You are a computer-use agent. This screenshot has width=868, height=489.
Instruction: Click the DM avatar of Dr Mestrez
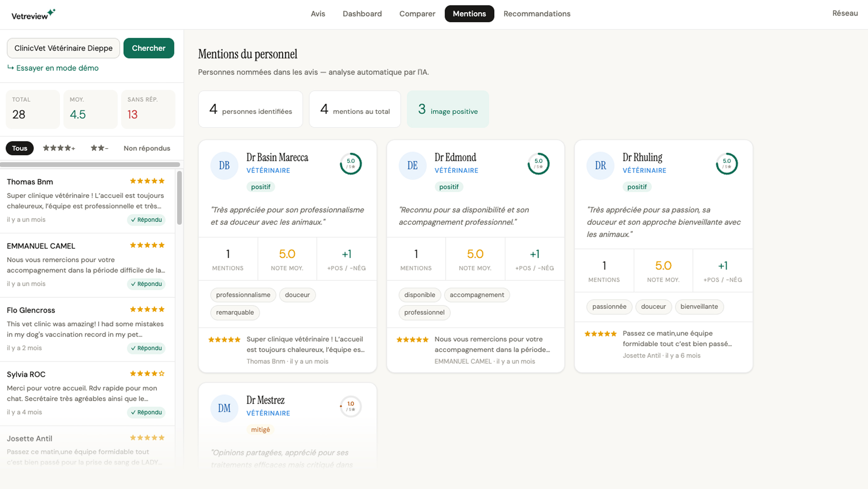[224, 408]
